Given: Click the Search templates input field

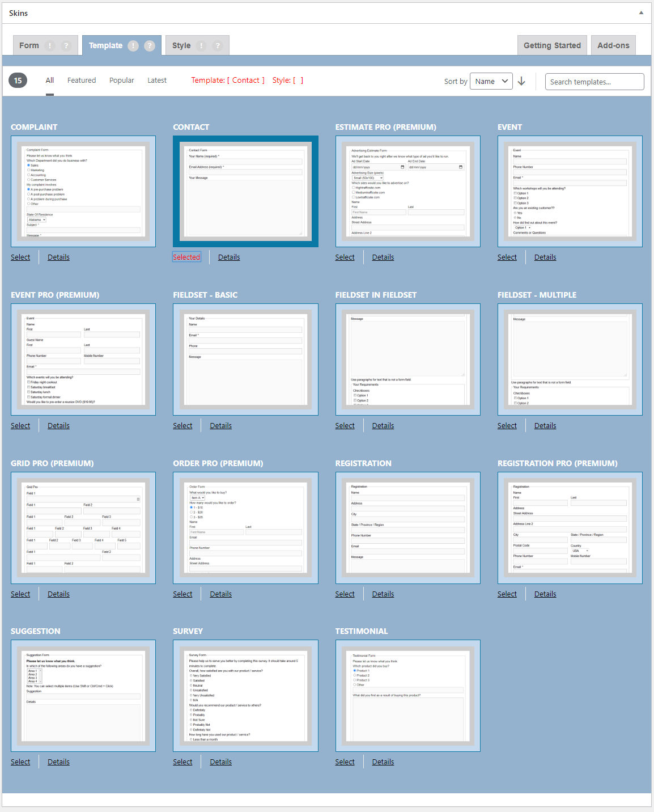Looking at the screenshot, I should [x=594, y=82].
